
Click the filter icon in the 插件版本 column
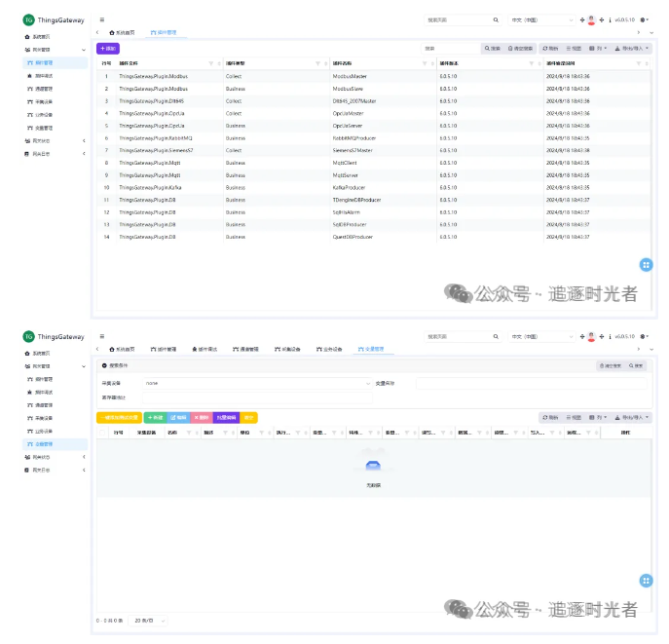click(532, 63)
